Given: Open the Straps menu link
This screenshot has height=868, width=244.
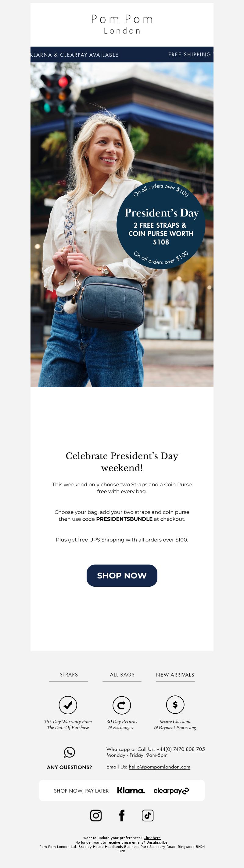Looking at the screenshot, I should [x=69, y=675].
